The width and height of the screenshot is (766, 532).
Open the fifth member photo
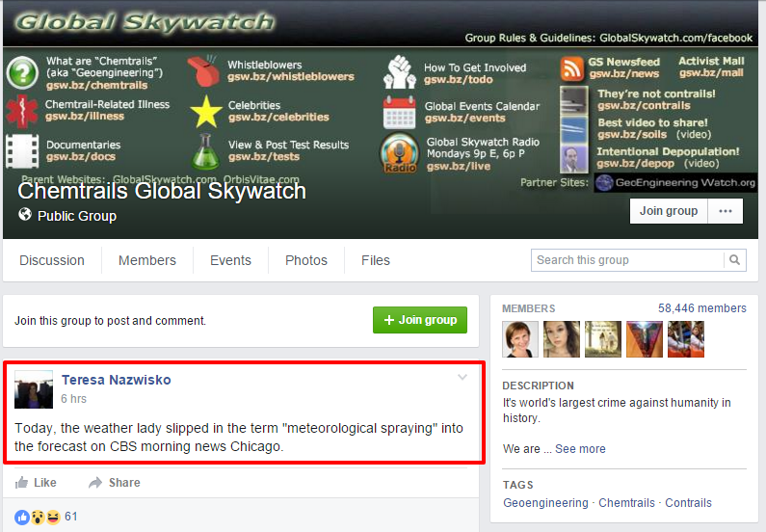(x=686, y=339)
